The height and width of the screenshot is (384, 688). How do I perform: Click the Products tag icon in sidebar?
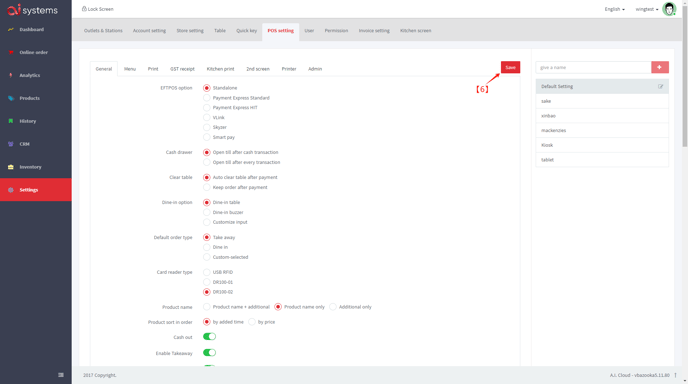[11, 98]
